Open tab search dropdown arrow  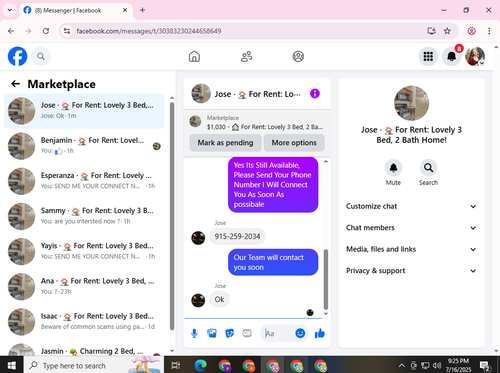(x=10, y=10)
